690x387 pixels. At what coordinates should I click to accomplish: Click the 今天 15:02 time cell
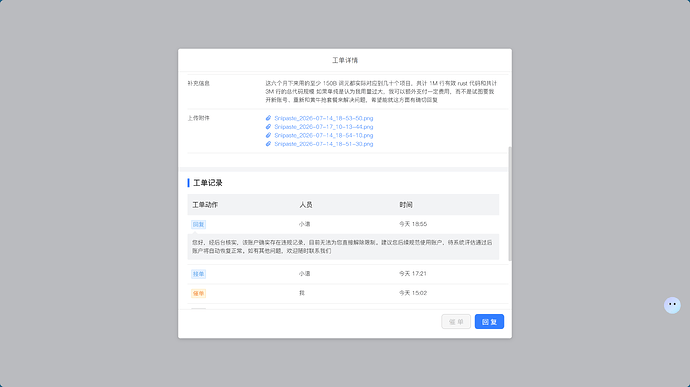click(x=413, y=293)
